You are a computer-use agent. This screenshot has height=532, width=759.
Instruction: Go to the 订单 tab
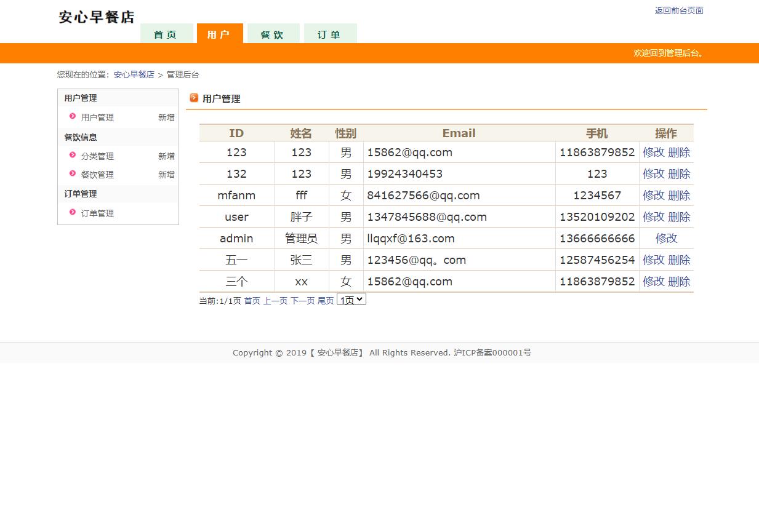(x=330, y=34)
